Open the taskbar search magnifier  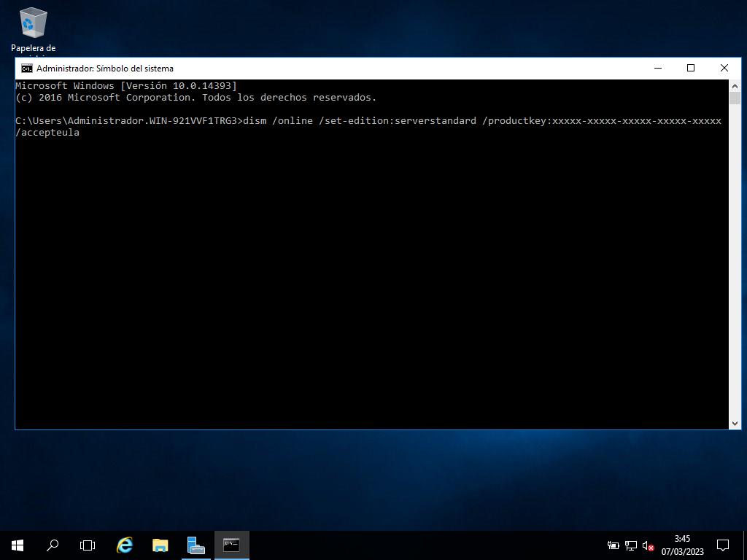click(53, 545)
